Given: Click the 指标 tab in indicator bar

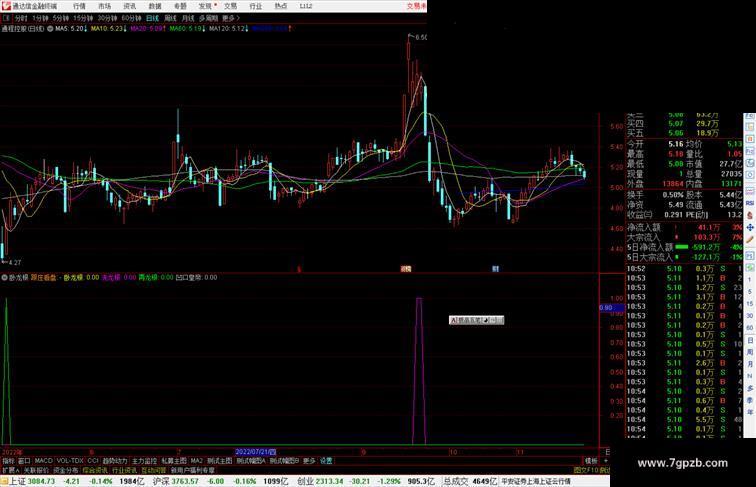Looking at the screenshot, I should (x=8, y=461).
